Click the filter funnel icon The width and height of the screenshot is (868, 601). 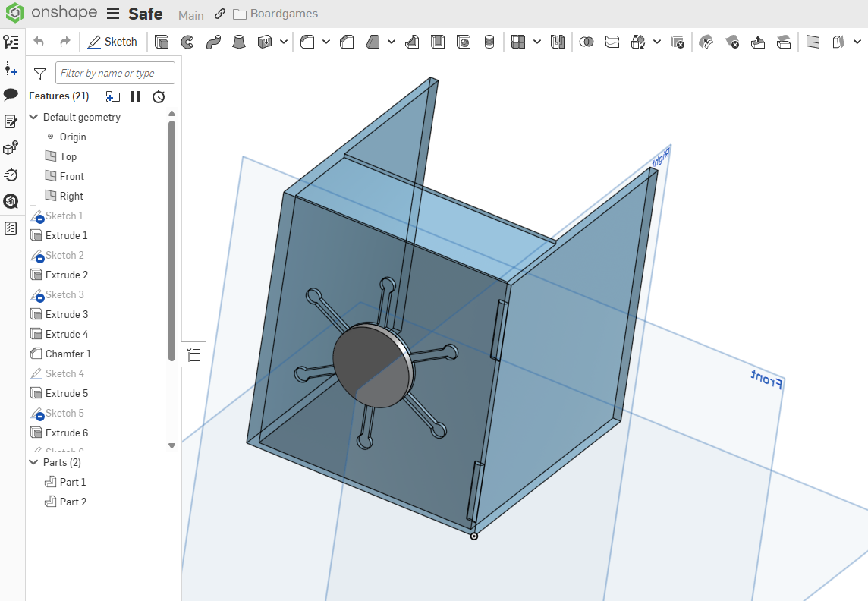pyautogui.click(x=39, y=74)
